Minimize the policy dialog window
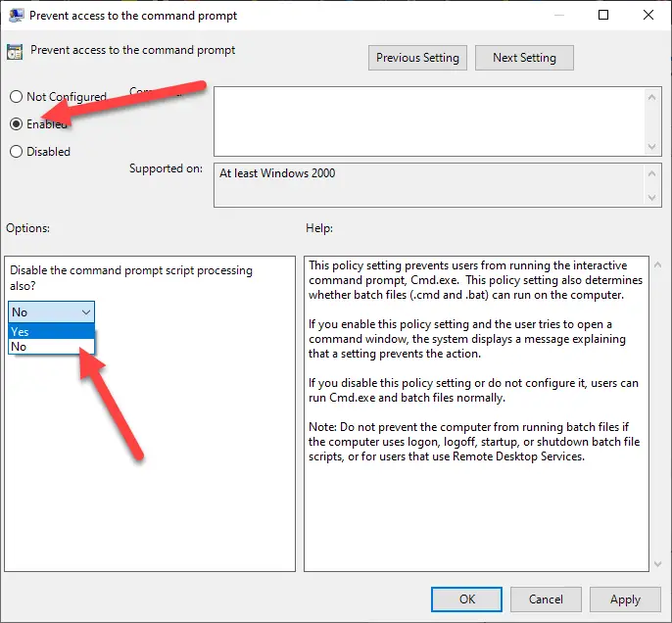672x623 pixels. point(558,15)
